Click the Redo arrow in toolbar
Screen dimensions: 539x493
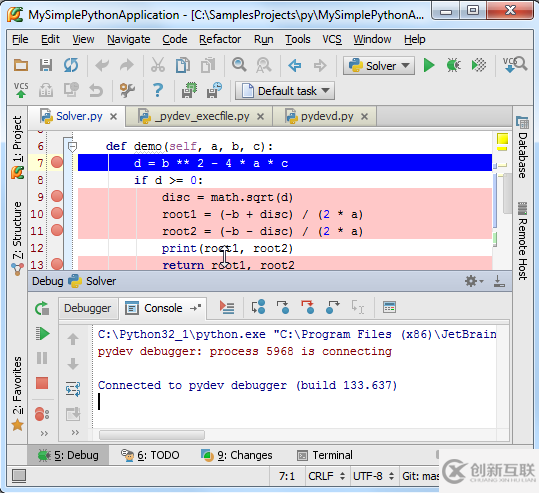tap(127, 65)
